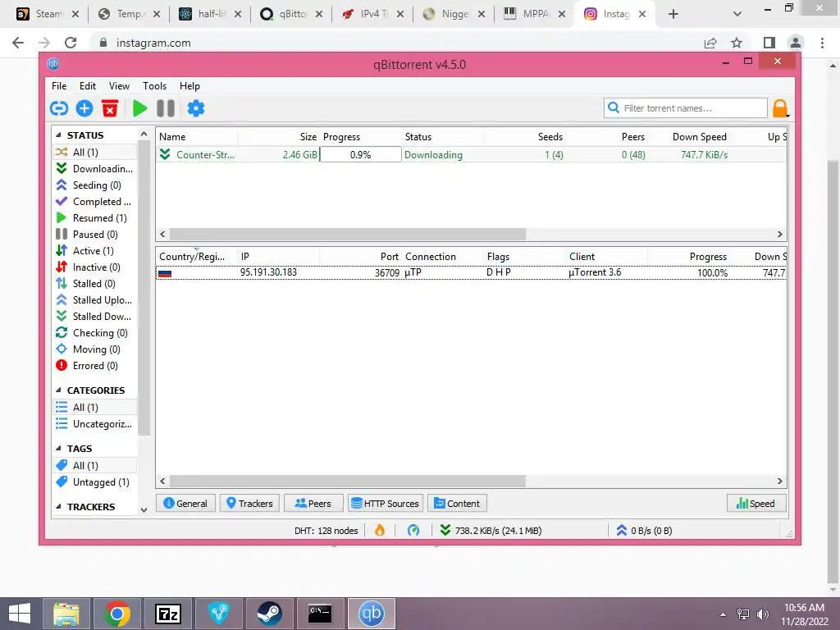Select Inactive (0) status filter
Image resolution: width=840 pixels, height=630 pixels.
[95, 267]
